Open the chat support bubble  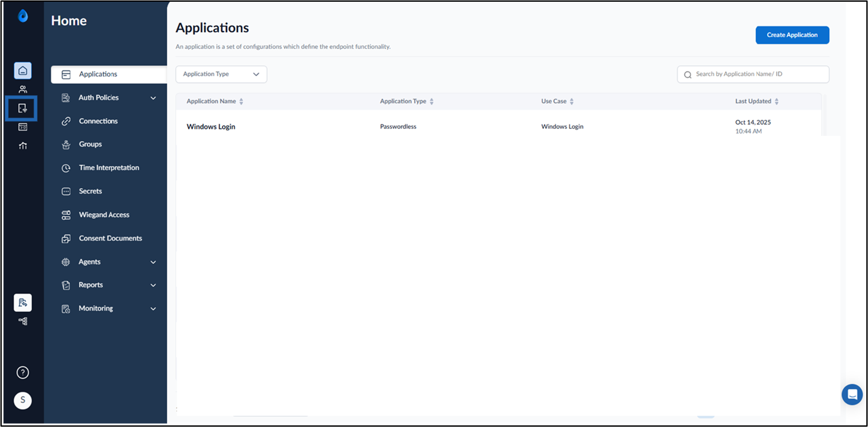[852, 395]
